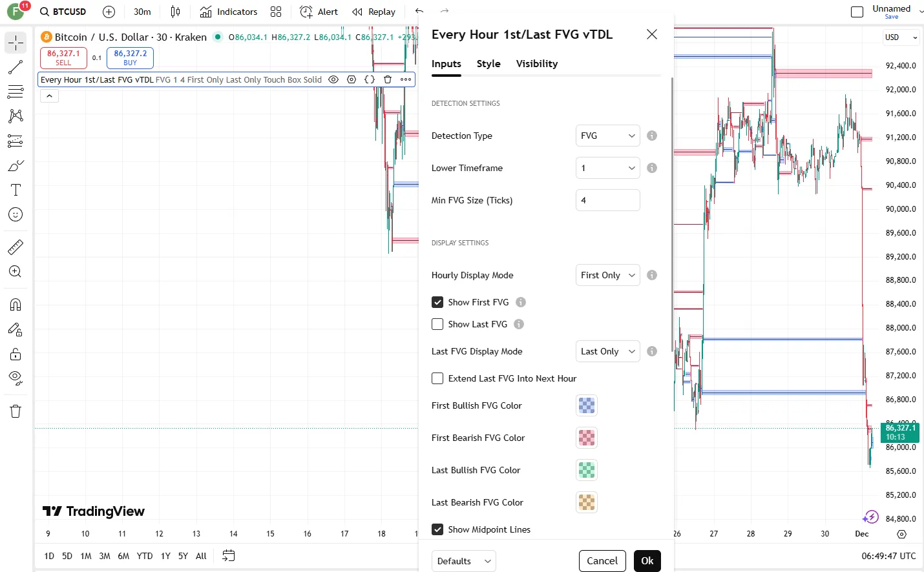This screenshot has width=924, height=572.
Task: Open the 30m interval selector
Action: [142, 12]
